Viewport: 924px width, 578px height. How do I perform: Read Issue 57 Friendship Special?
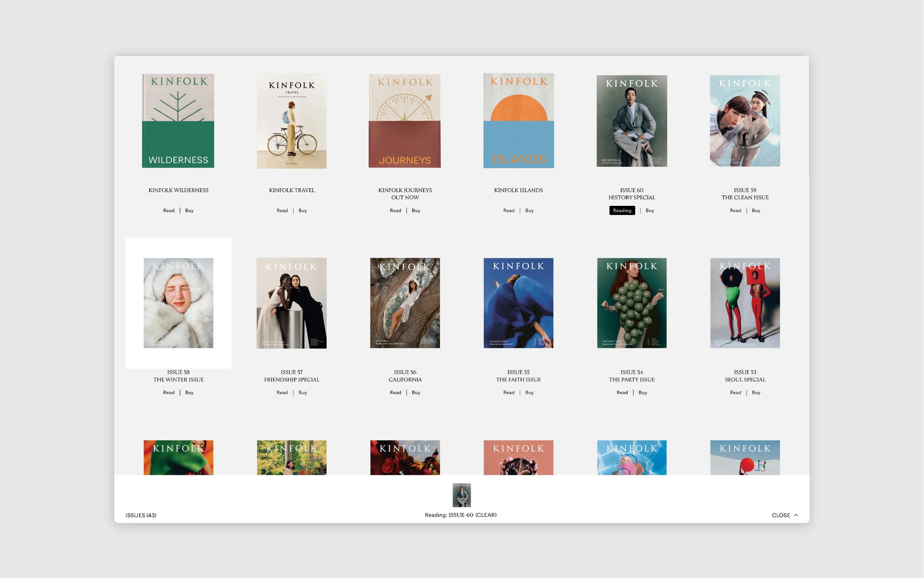(282, 393)
